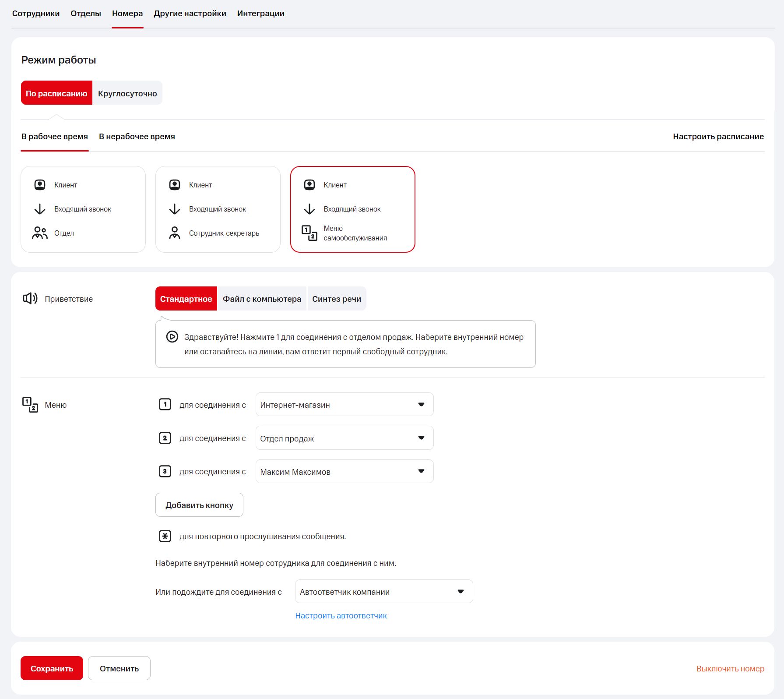Screen dimensions: 784x699
Task: Click the Отдел group icon in the first card
Action: (x=40, y=233)
